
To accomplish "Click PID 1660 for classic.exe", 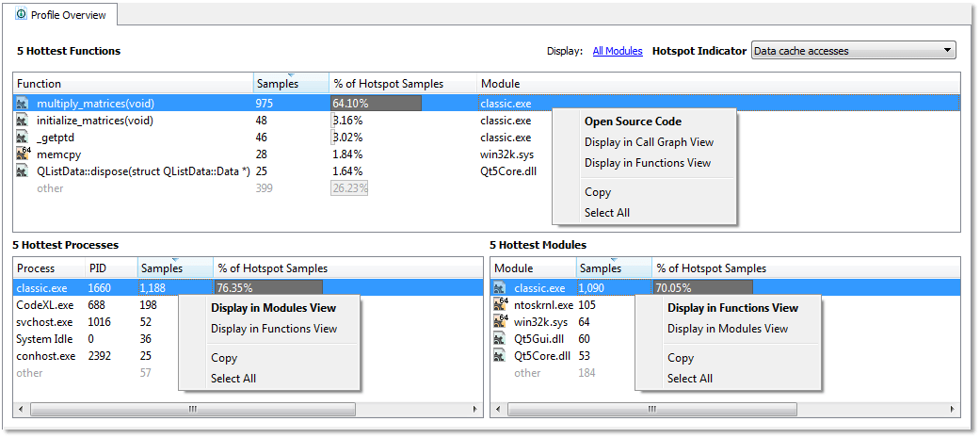I will (x=101, y=288).
